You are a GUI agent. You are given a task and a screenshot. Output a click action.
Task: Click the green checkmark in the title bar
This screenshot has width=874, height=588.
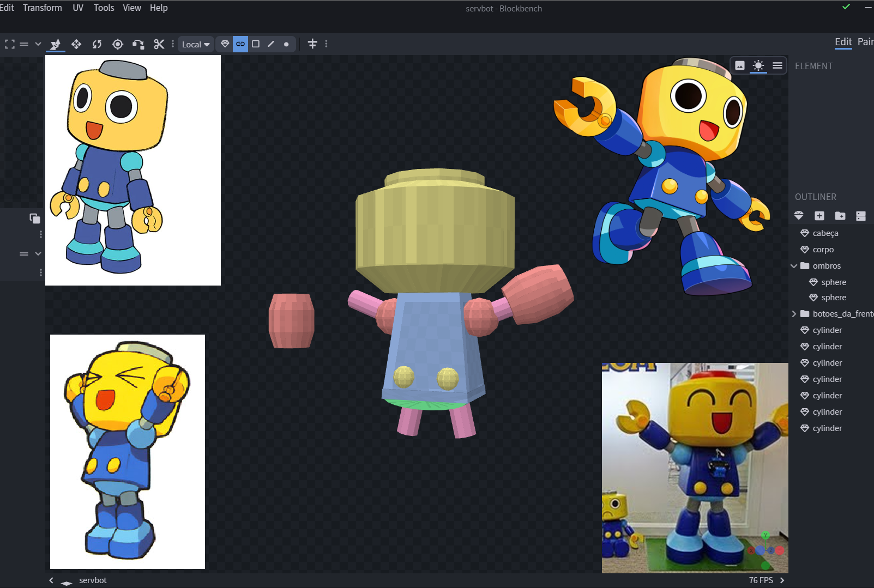click(x=846, y=7)
